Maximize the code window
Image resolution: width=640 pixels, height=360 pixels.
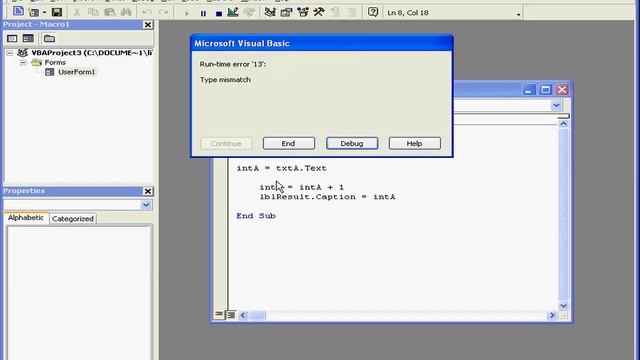pyautogui.click(x=545, y=90)
